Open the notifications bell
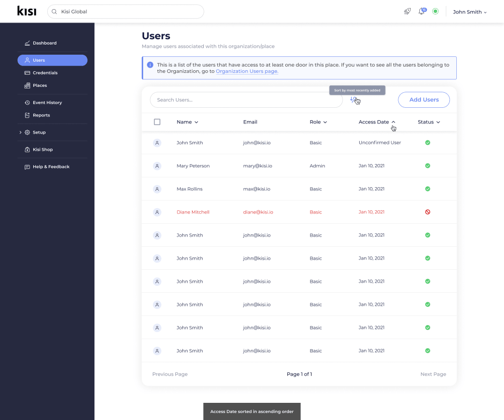 tap(422, 11)
